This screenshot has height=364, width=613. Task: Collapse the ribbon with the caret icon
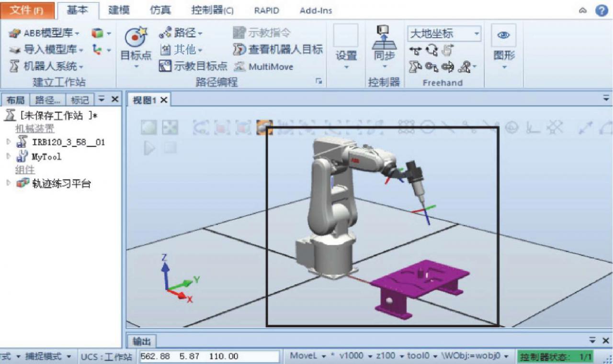click(582, 11)
